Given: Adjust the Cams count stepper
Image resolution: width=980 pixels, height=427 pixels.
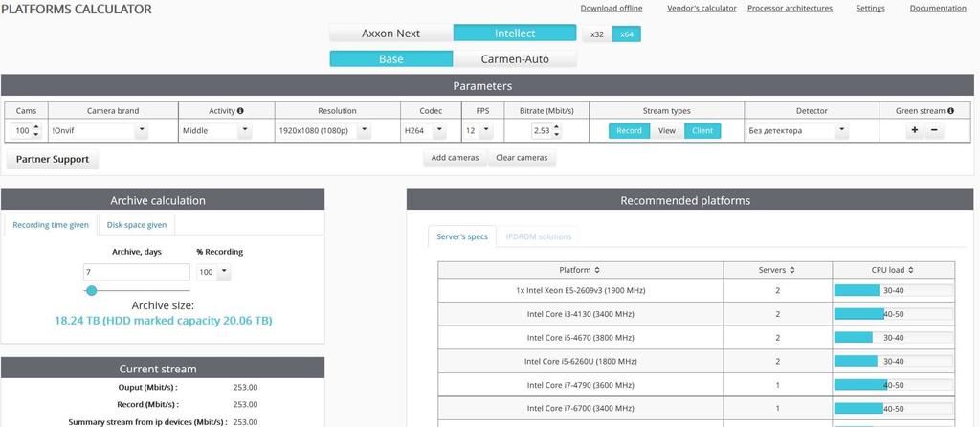Looking at the screenshot, I should [x=35, y=130].
